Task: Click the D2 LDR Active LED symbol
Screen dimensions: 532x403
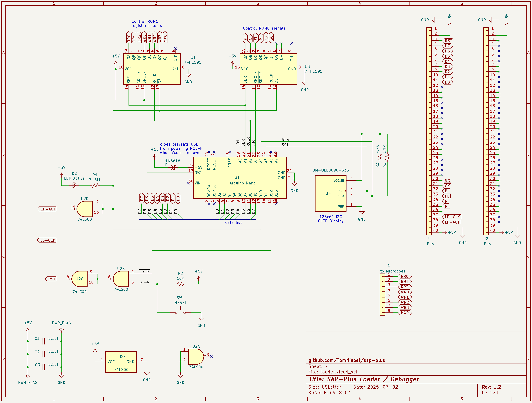Action: pyautogui.click(x=74, y=185)
